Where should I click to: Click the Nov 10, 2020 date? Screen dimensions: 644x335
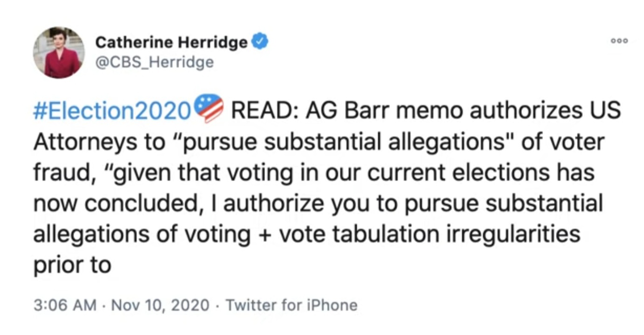160,305
